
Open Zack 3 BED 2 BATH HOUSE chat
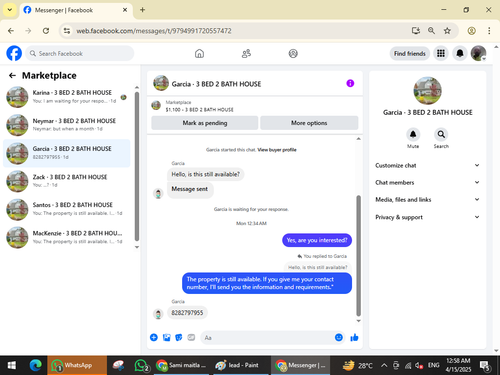(67, 181)
